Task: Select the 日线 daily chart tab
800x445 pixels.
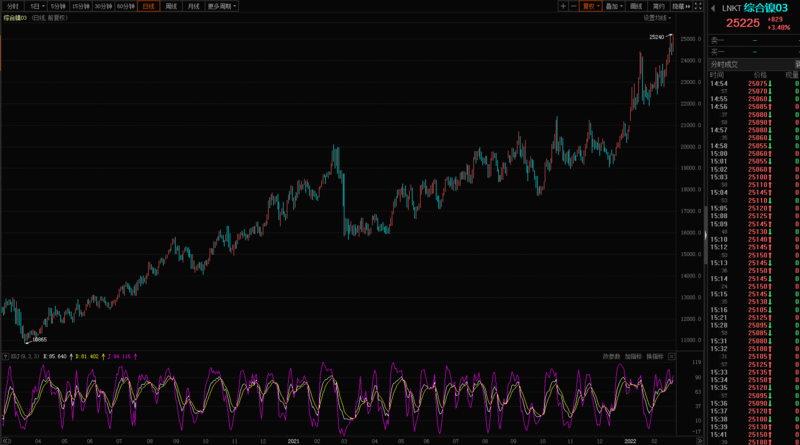Action: (148, 6)
